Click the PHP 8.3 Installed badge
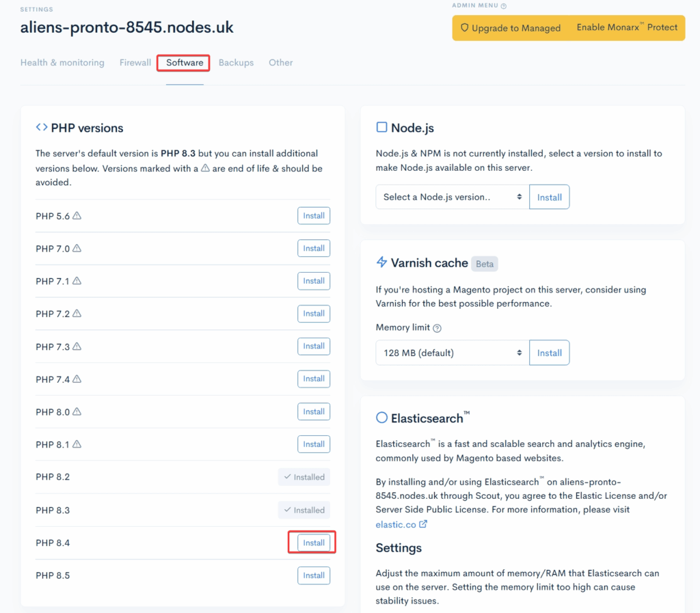The image size is (700, 613). point(304,510)
